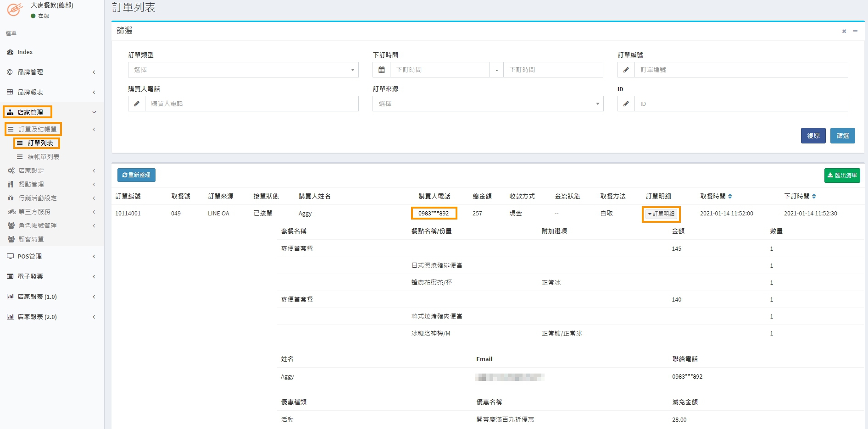Toggle the 訂單明細 expander for order 10114001
Screen dimensions: 868x429
click(x=661, y=214)
